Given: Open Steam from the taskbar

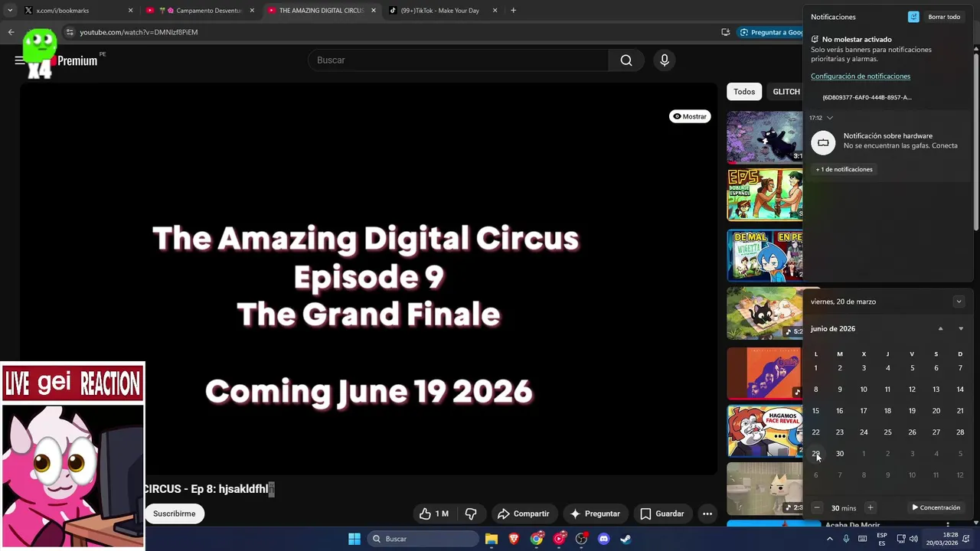Looking at the screenshot, I should click(626, 539).
